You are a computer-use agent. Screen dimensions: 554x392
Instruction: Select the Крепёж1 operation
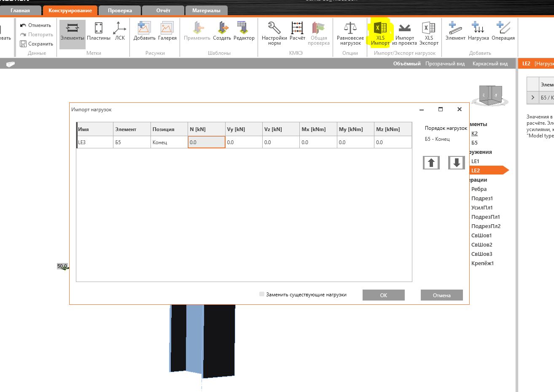pos(482,263)
